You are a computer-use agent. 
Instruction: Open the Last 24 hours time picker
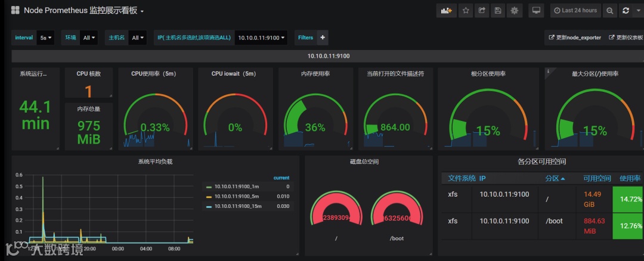coord(575,11)
